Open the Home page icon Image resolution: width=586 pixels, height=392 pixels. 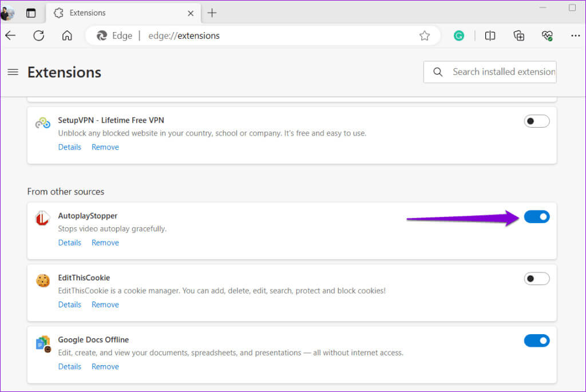pyautogui.click(x=67, y=35)
